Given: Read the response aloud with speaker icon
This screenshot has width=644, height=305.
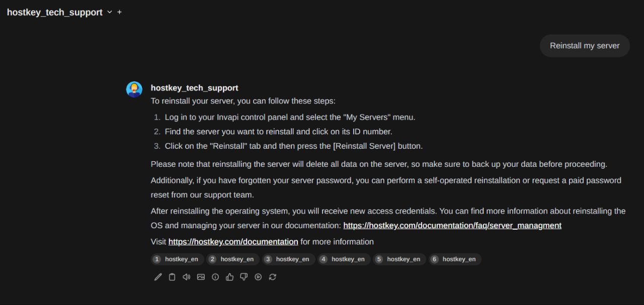Looking at the screenshot, I should click(x=187, y=277).
